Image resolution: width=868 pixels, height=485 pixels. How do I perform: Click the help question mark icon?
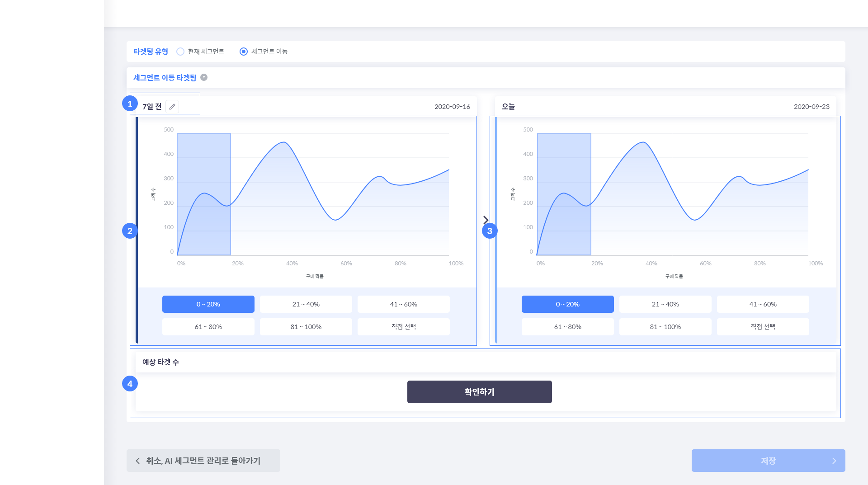coord(204,77)
